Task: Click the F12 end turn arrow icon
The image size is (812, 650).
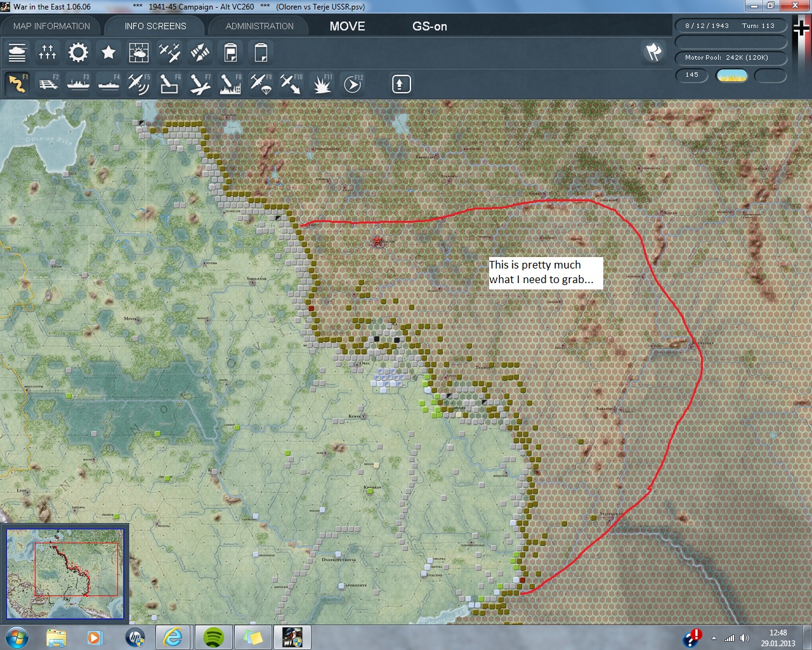Action: coord(353,84)
